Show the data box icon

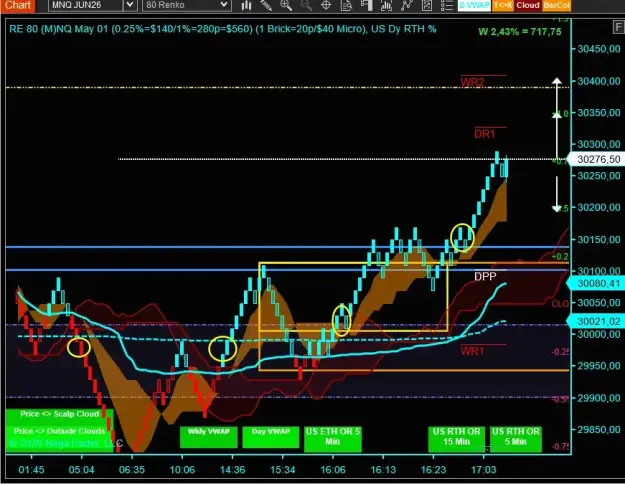click(x=346, y=5)
